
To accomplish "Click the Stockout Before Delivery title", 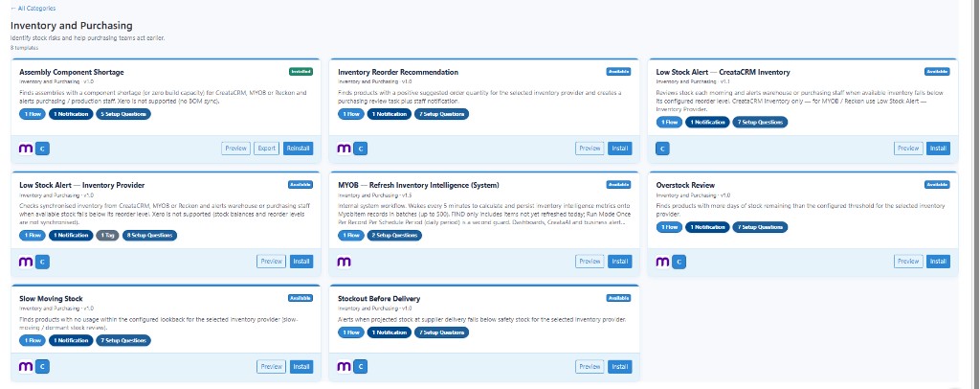I will point(379,298).
